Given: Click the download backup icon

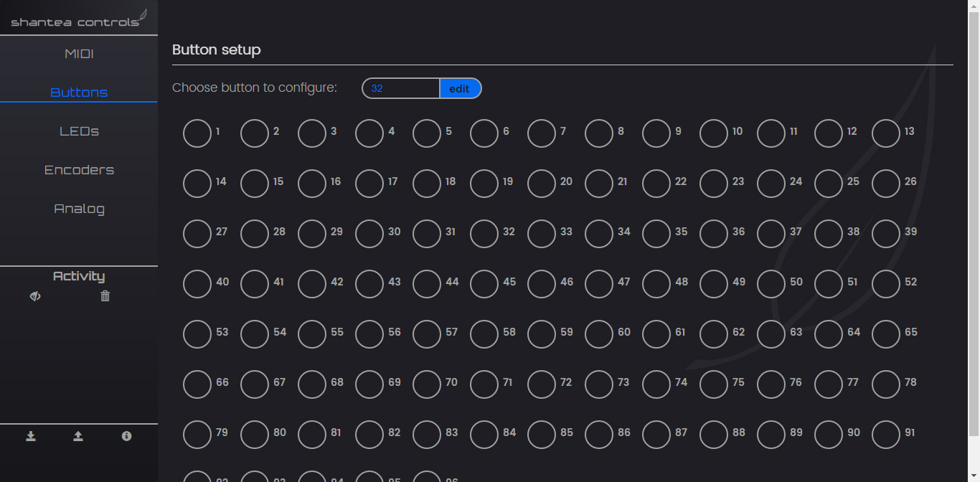Looking at the screenshot, I should coord(31,436).
